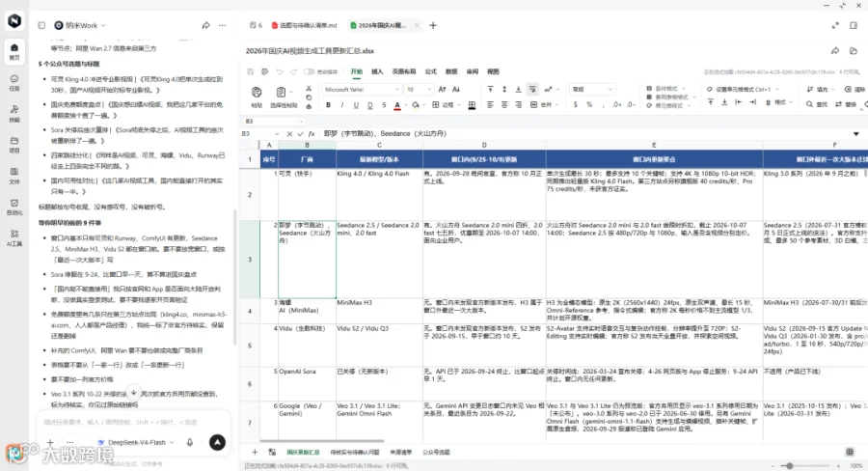Increase font size with A↑ icon
868x471 pixels.
click(442, 89)
